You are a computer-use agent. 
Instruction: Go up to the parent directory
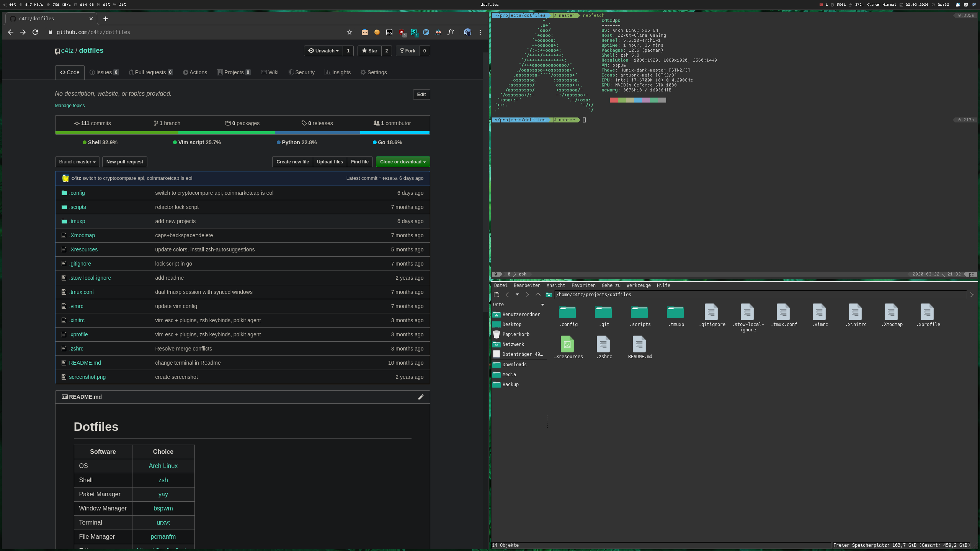(x=538, y=295)
